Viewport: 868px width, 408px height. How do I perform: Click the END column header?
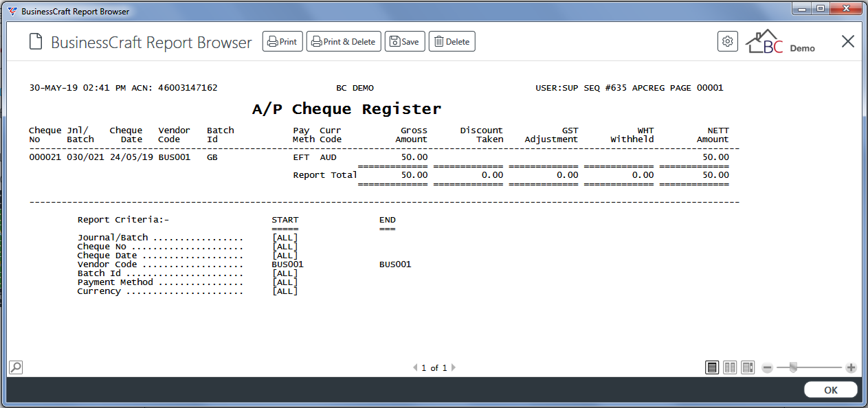pos(388,220)
